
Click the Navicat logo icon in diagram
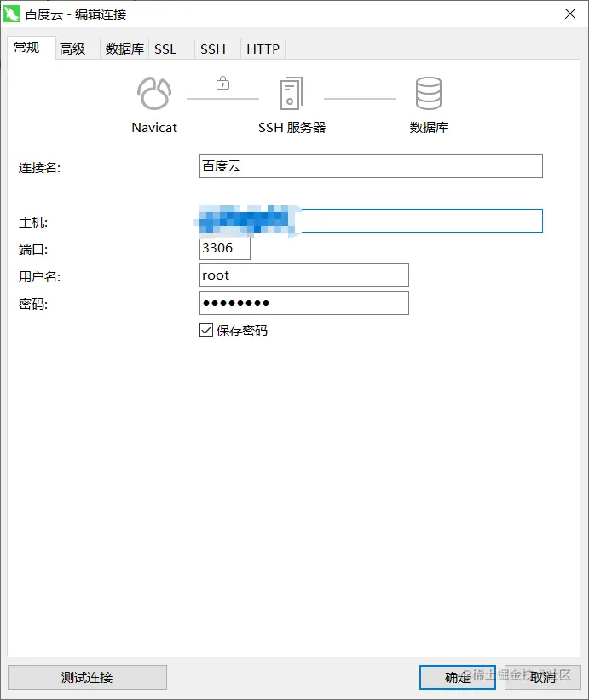click(x=154, y=93)
